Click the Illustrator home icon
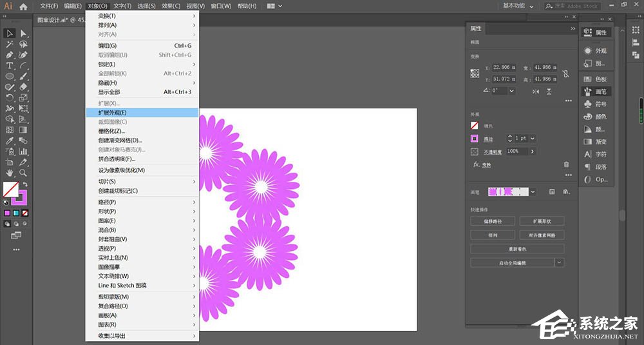The height and width of the screenshot is (345, 644). click(x=23, y=6)
